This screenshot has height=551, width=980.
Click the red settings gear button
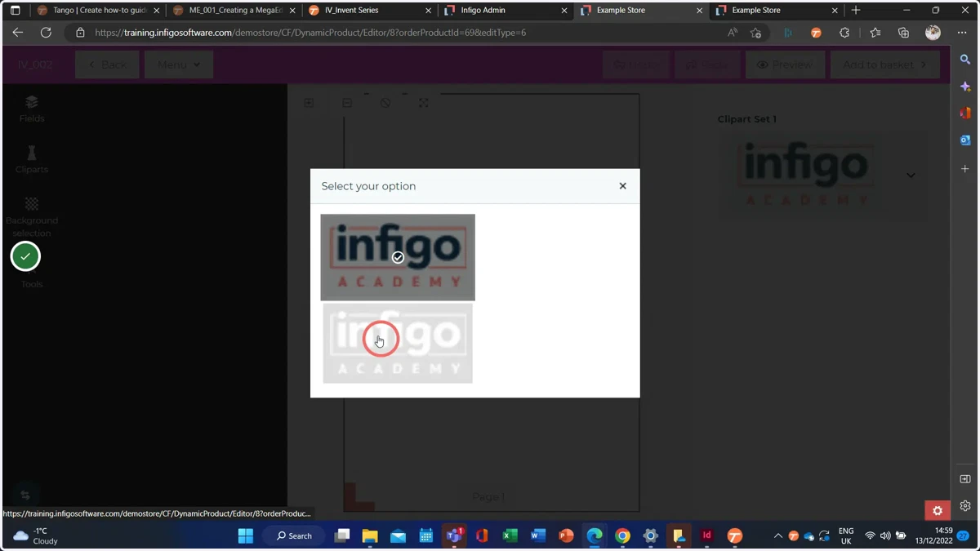tap(938, 510)
